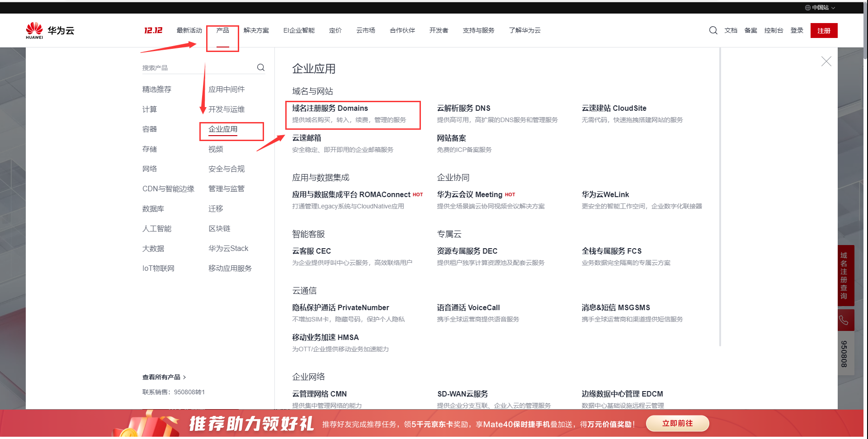Open the search magnifier in top navigation
This screenshot has height=439, width=868.
pos(713,30)
